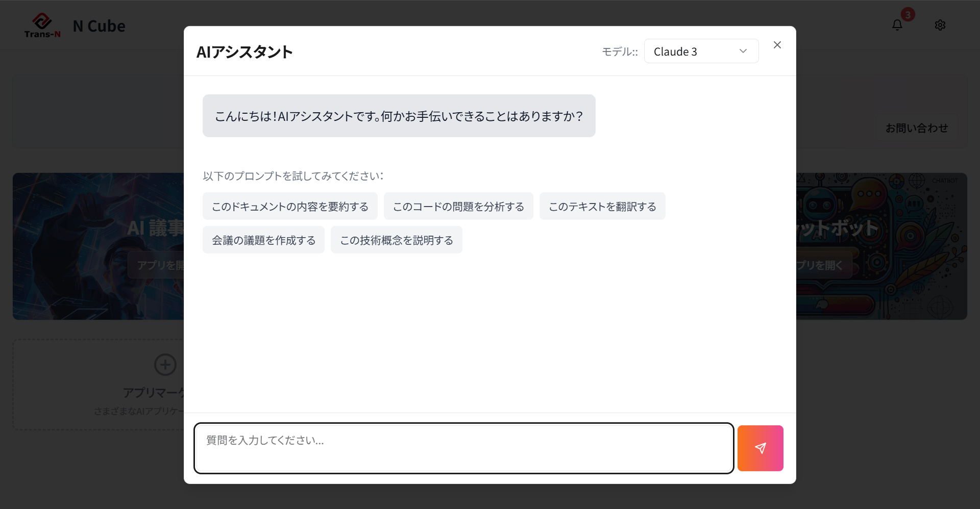Open the settings gear
Image resolution: width=980 pixels, height=509 pixels.
pos(941,25)
